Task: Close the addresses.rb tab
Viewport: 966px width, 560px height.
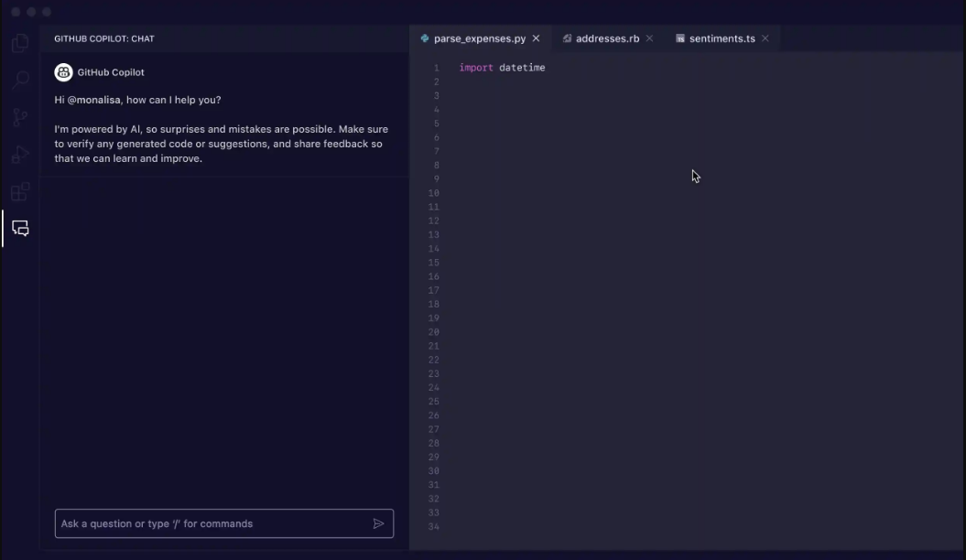Action: coord(649,38)
